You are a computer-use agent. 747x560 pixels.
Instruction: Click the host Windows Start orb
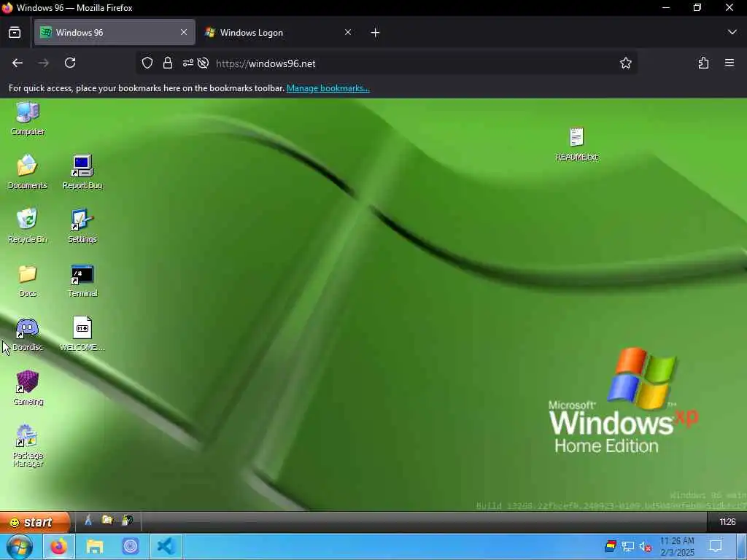(x=20, y=547)
